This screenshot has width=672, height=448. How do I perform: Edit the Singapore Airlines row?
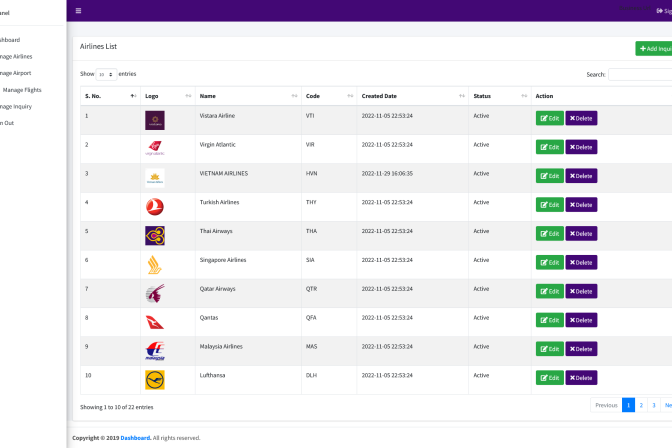pos(549,262)
